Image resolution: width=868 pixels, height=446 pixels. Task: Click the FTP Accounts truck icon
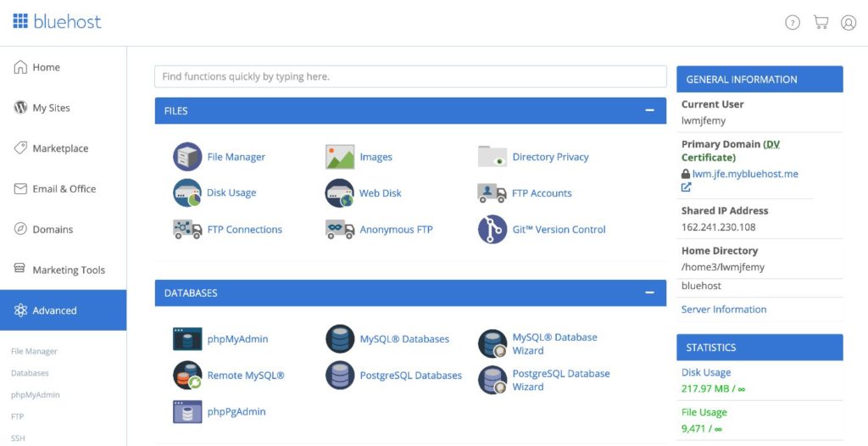tap(492, 192)
